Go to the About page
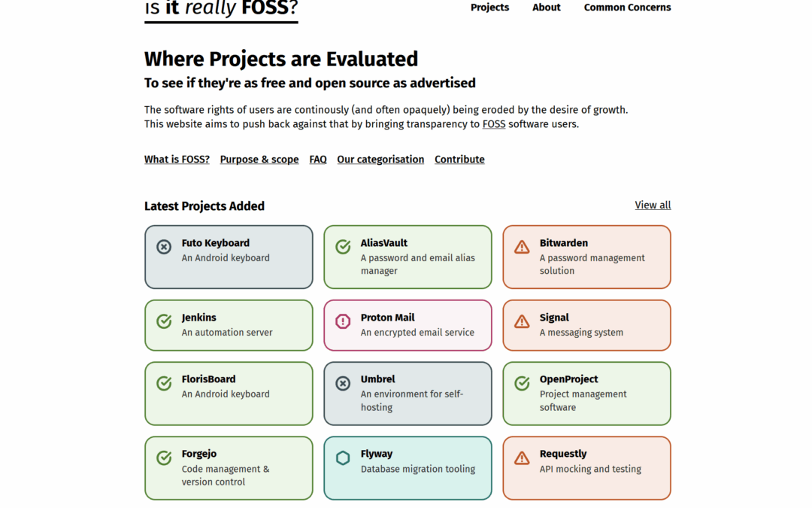This screenshot has height=508, width=812. point(547,8)
